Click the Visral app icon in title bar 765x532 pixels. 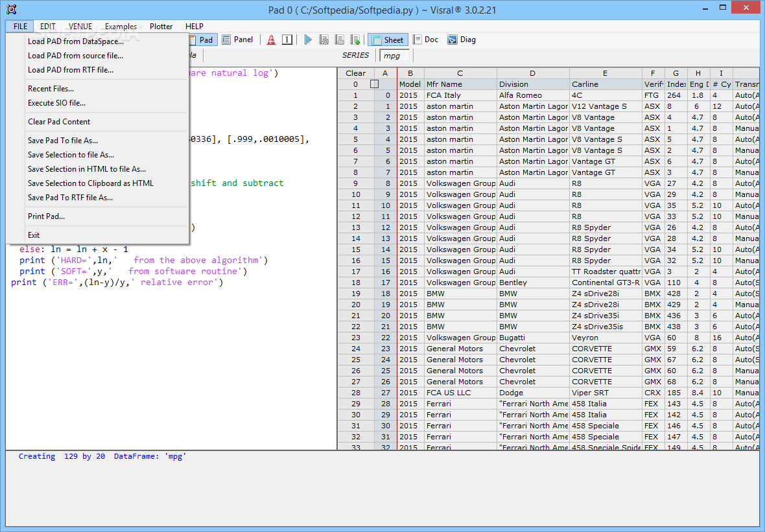(x=12, y=9)
